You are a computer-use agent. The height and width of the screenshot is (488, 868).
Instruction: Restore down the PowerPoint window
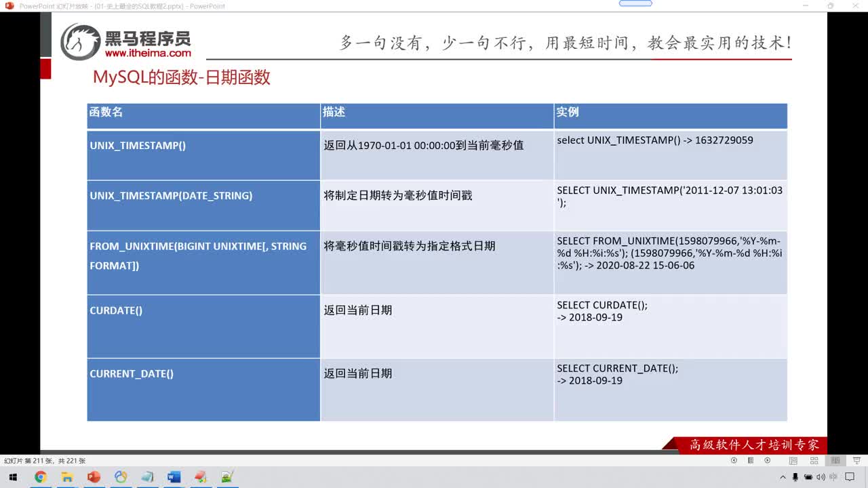pos(831,6)
